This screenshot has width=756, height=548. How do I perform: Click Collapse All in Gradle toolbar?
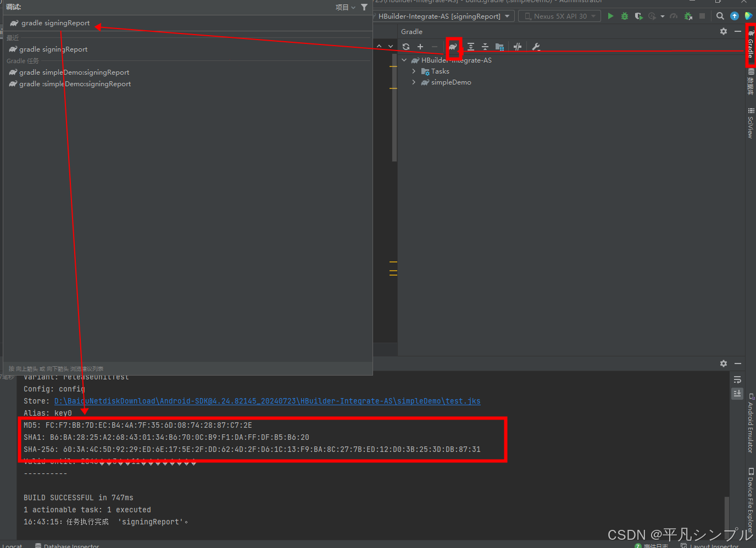[485, 47]
